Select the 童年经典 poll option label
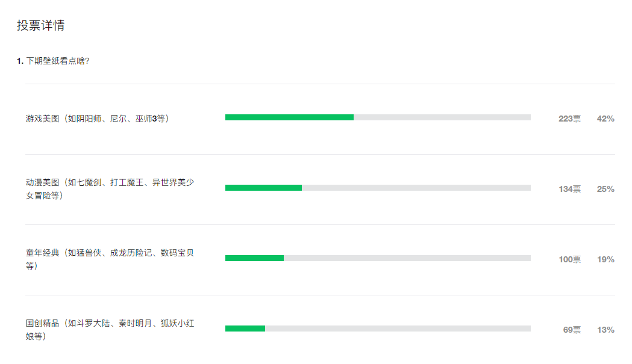 tap(110, 259)
